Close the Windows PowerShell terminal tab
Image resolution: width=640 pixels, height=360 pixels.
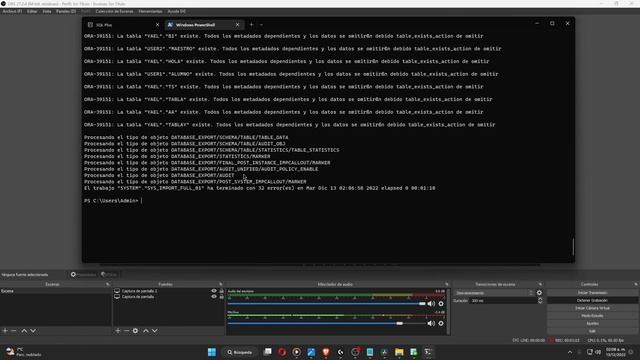238,25
